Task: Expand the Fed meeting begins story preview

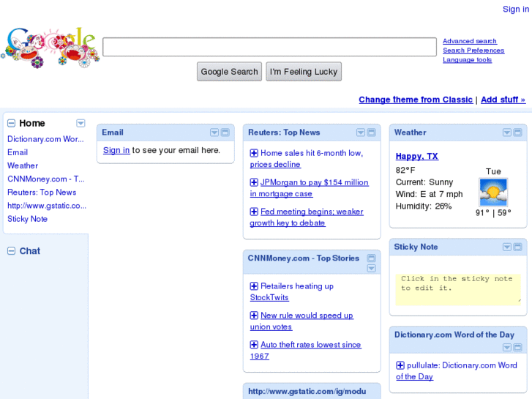Action: [x=254, y=212]
